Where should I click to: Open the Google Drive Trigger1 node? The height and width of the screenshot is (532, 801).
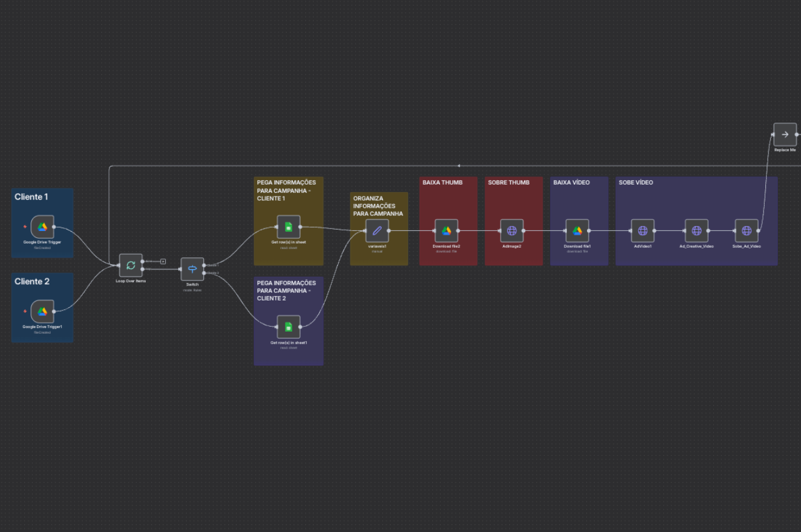coord(43,312)
